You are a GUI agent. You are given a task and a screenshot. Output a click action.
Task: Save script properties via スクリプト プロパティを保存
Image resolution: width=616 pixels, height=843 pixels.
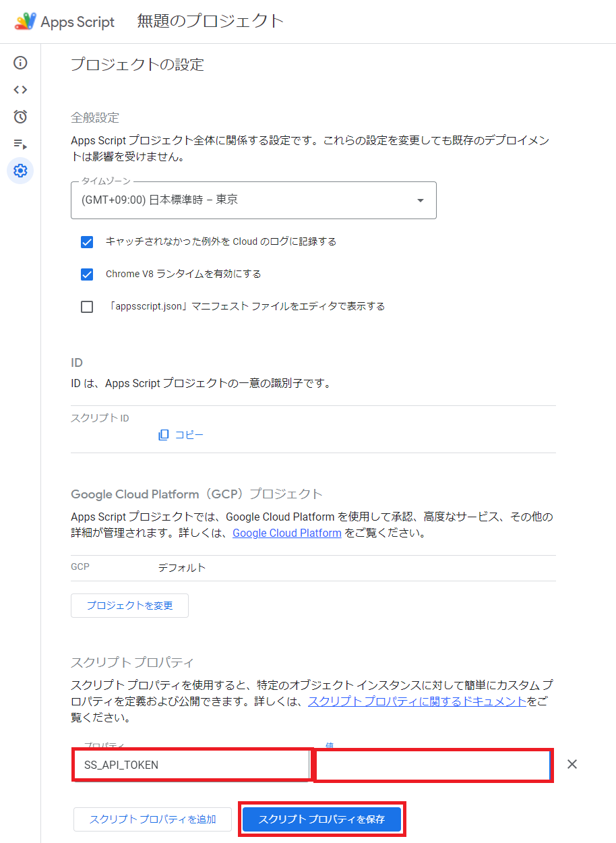tap(322, 819)
